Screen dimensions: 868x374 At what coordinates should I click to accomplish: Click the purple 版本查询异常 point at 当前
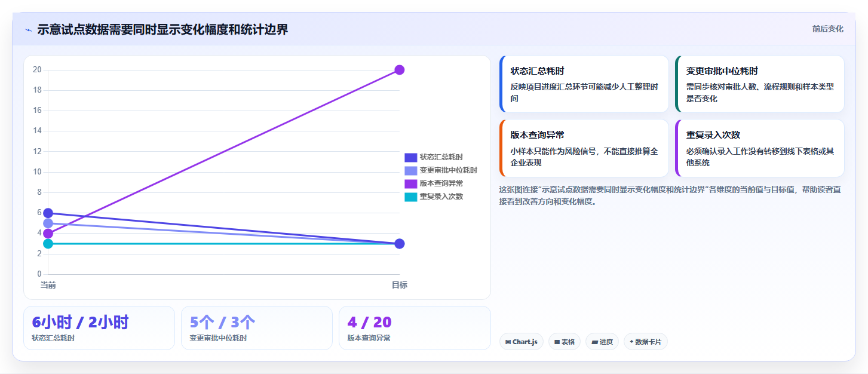point(48,234)
